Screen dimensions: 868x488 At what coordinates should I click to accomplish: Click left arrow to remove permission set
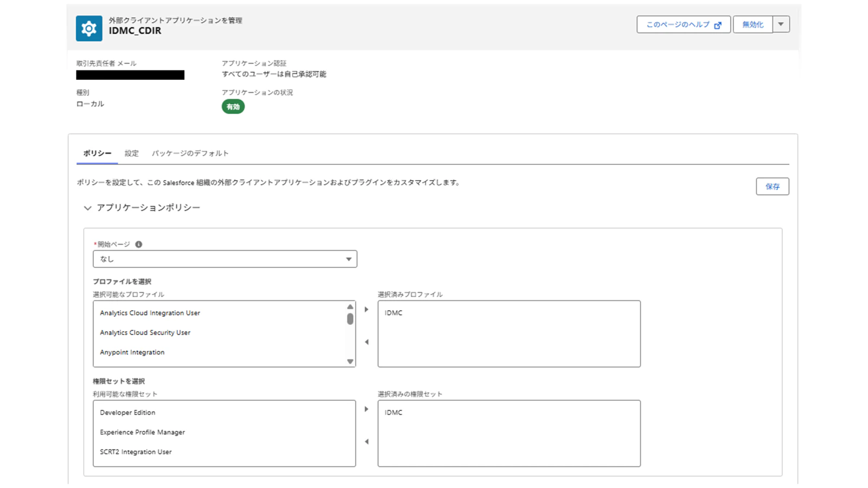tap(367, 442)
